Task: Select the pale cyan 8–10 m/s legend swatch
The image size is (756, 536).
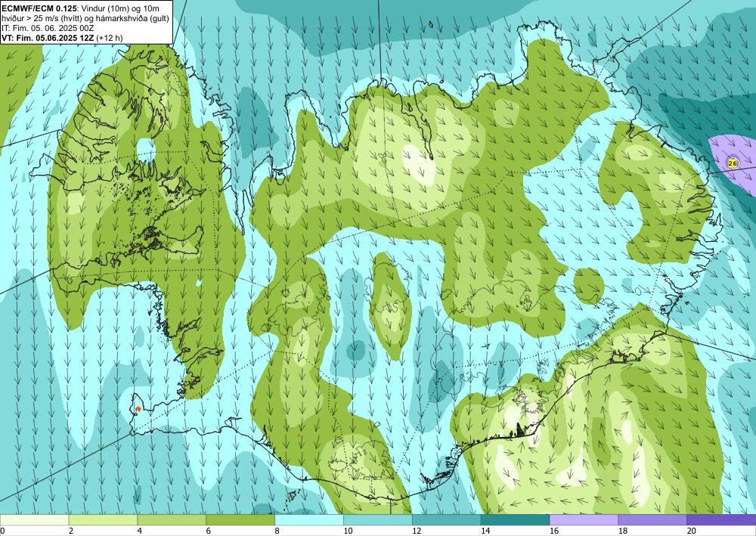Action: click(x=309, y=520)
